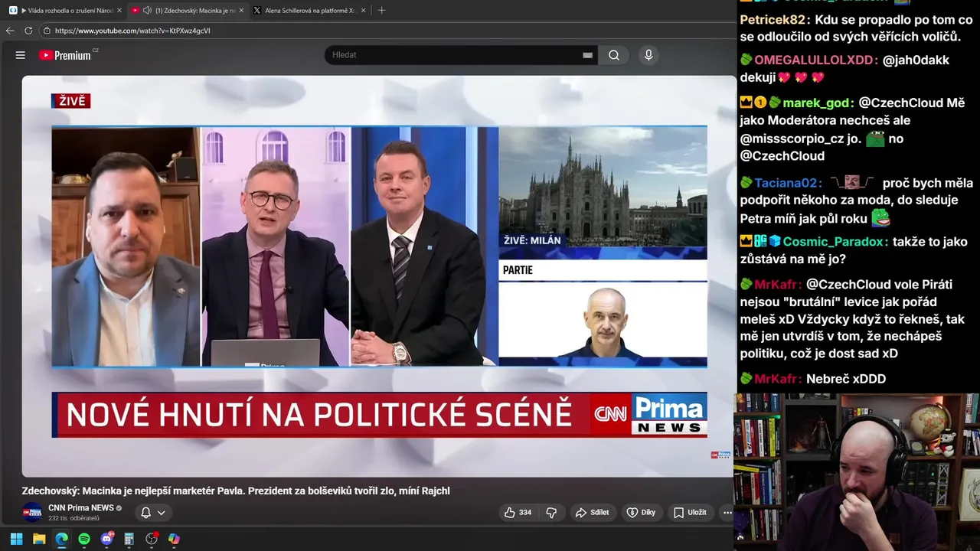980x551 pixels.
Task: Click the search magnifier button
Action: click(614, 55)
